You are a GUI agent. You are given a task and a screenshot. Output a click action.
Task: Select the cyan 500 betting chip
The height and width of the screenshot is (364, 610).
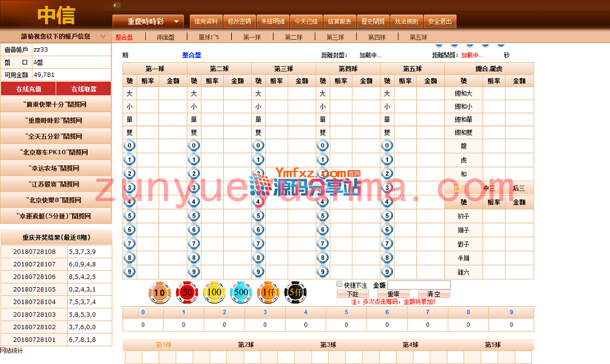click(241, 292)
